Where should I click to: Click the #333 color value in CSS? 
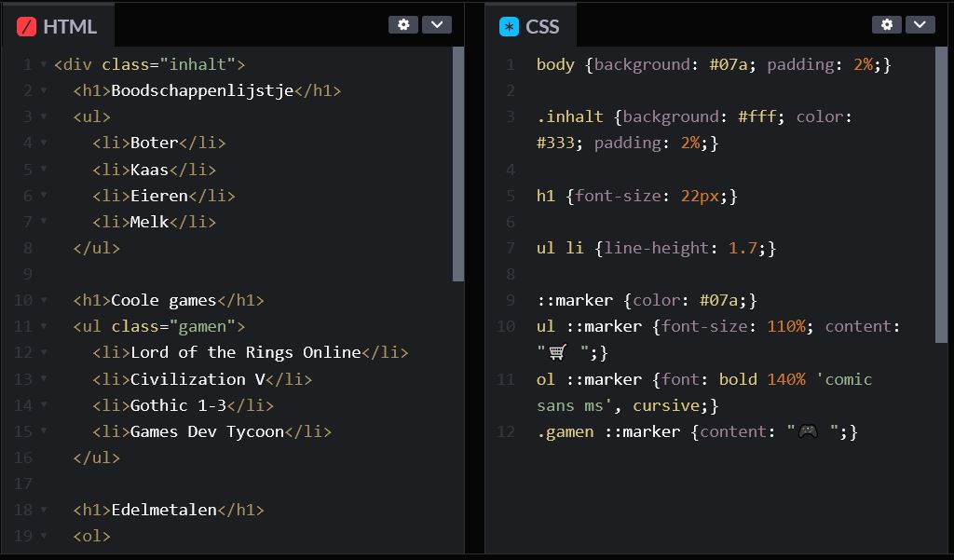point(555,143)
